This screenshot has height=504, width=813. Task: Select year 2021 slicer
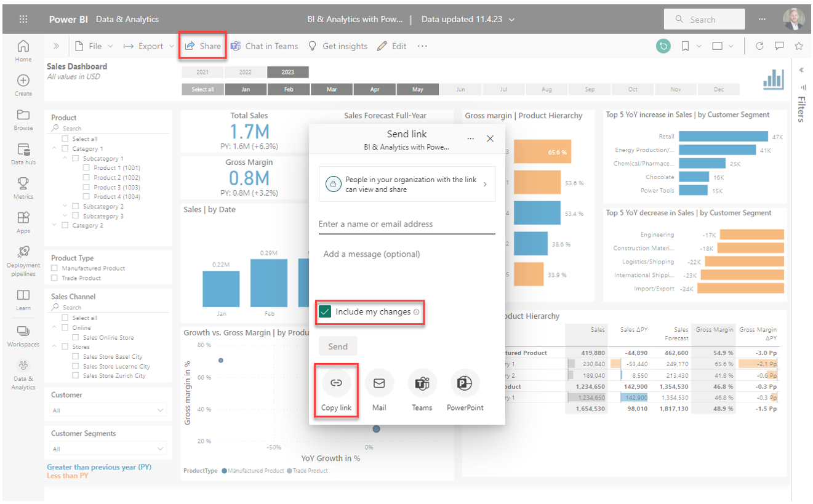point(202,72)
